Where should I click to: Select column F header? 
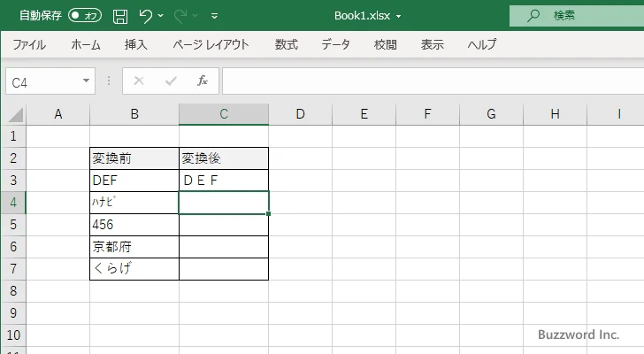click(x=427, y=114)
